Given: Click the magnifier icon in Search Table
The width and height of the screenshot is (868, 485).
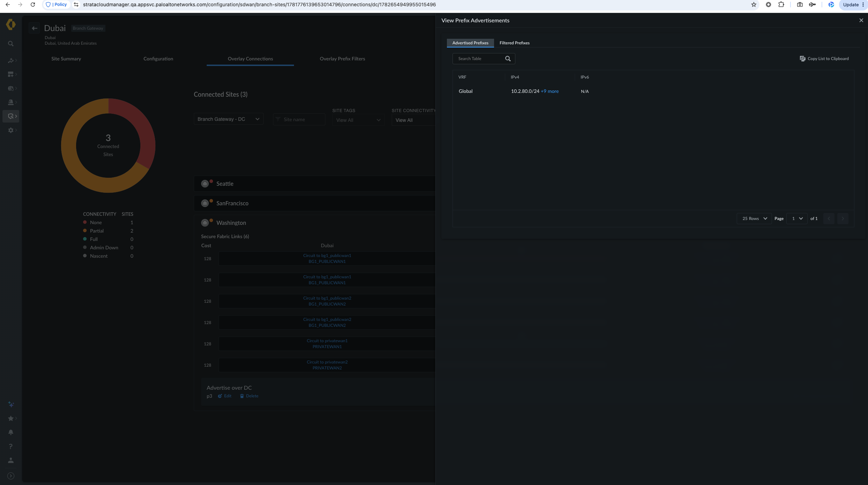Looking at the screenshot, I should pyautogui.click(x=508, y=59).
